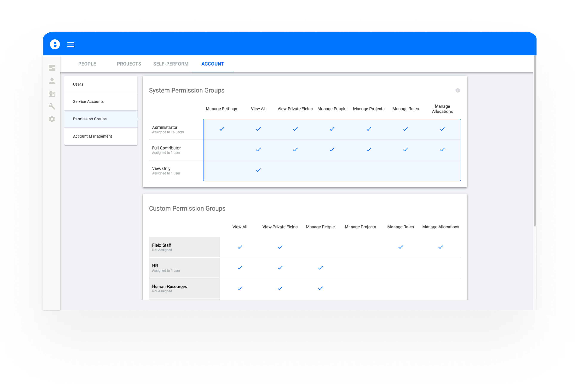588x384 pixels.
Task: Click the Bridgit B logo icon
Action: [x=55, y=45]
